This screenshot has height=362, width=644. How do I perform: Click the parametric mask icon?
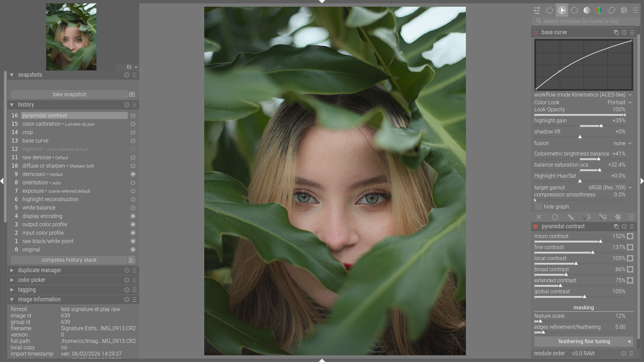587,217
